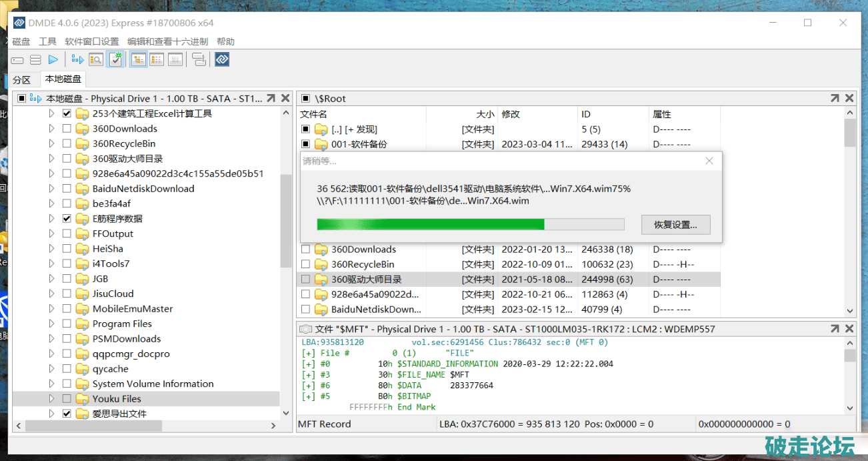This screenshot has width=868, height=461.
Task: Switch to the 分区 tab
Action: (x=22, y=80)
